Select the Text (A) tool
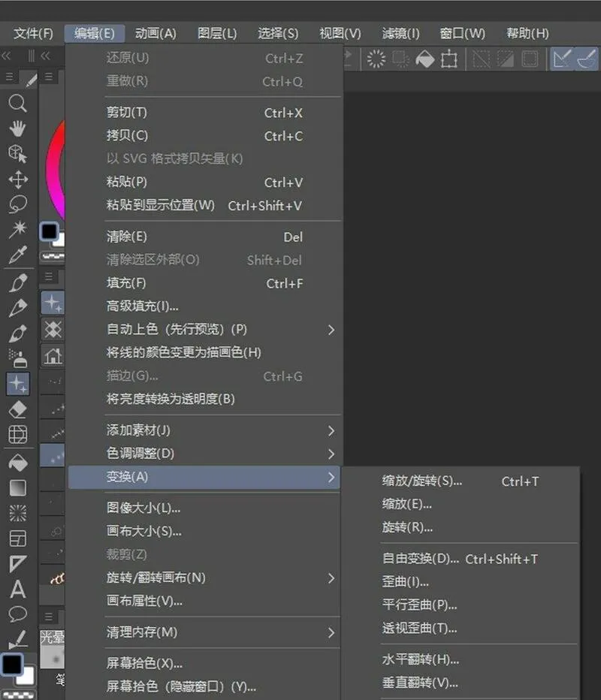The image size is (601, 700). 17,589
